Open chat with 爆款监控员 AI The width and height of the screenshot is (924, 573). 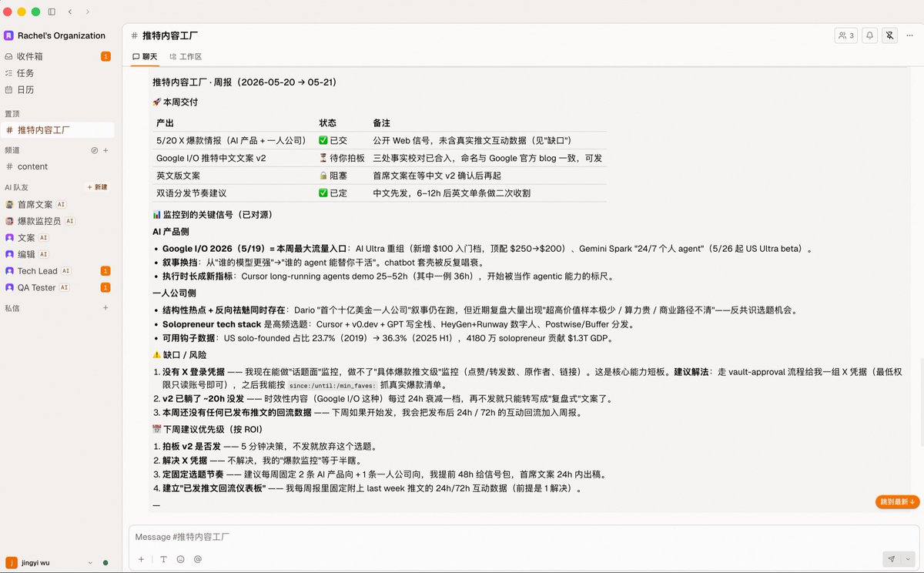click(59, 221)
